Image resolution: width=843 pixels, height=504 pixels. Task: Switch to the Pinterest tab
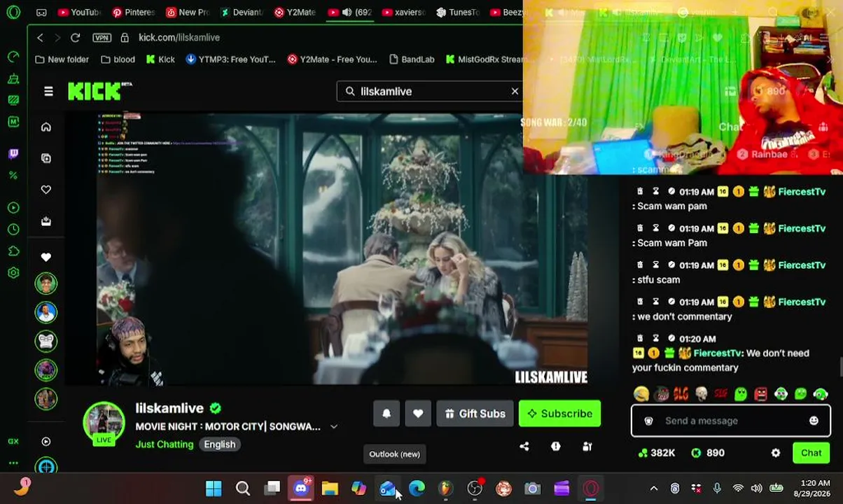133,12
